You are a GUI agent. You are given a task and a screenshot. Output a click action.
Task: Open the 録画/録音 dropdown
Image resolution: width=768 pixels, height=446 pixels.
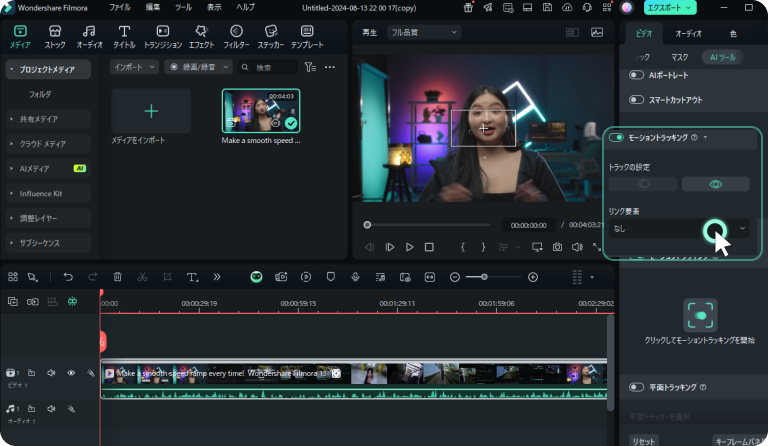click(199, 67)
